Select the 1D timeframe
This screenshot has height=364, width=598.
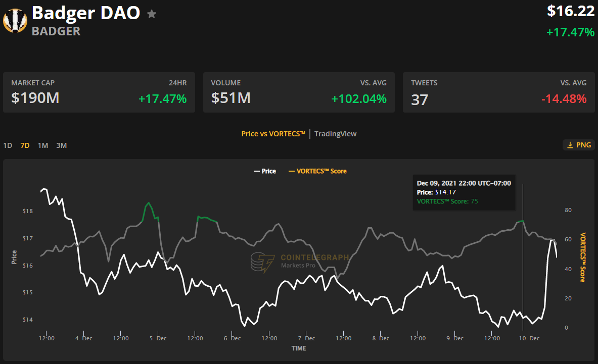point(8,145)
